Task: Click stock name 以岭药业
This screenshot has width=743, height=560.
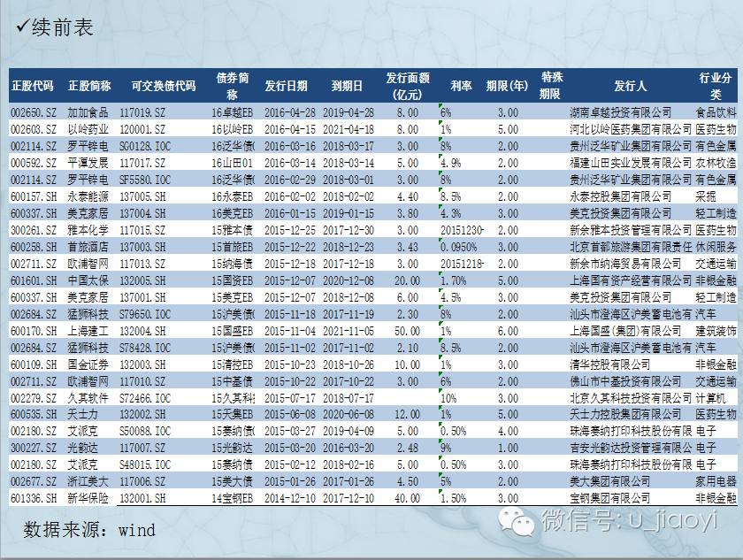Action: pos(88,129)
